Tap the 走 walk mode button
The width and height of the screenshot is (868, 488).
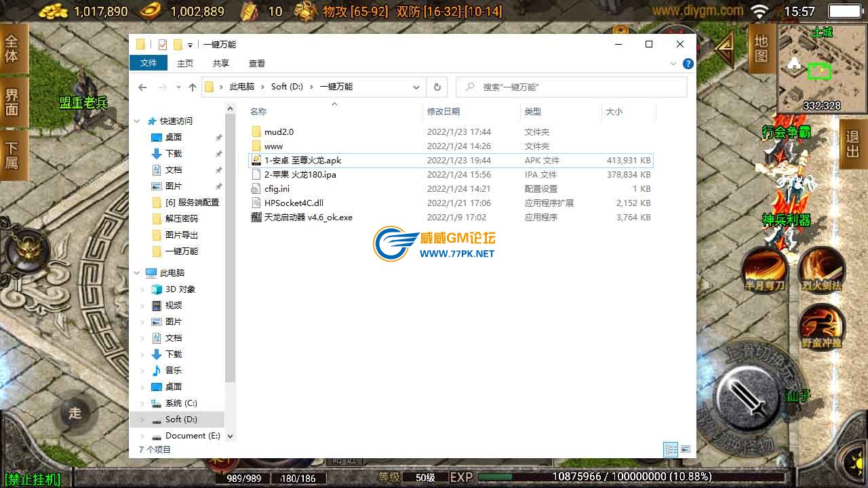75,413
